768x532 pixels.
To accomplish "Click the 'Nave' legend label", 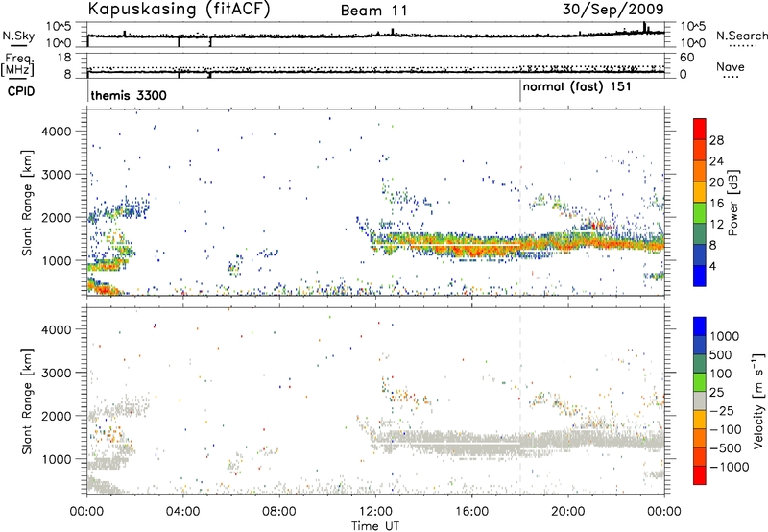I will coord(731,67).
